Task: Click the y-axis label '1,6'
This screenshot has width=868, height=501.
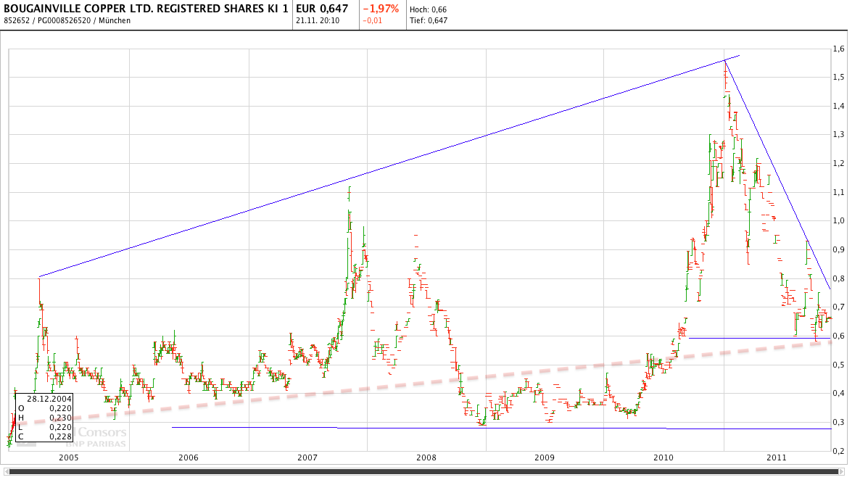Action: coord(839,49)
